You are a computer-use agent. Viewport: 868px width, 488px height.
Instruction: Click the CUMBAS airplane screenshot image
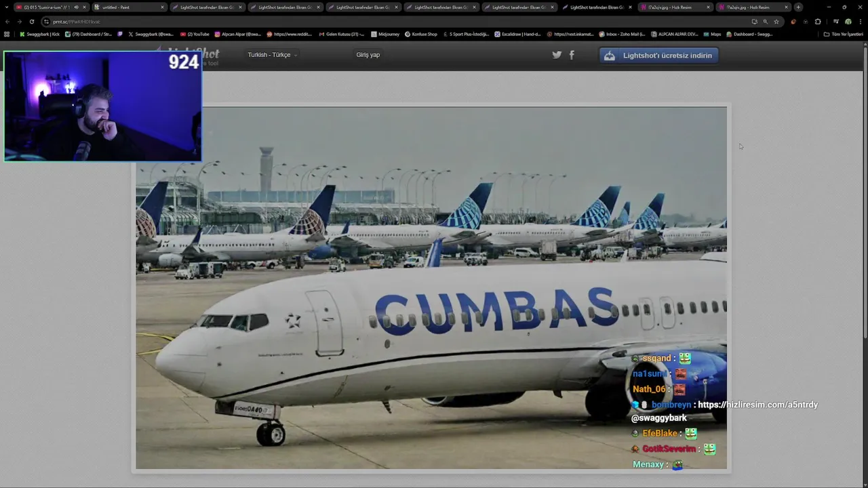431,288
